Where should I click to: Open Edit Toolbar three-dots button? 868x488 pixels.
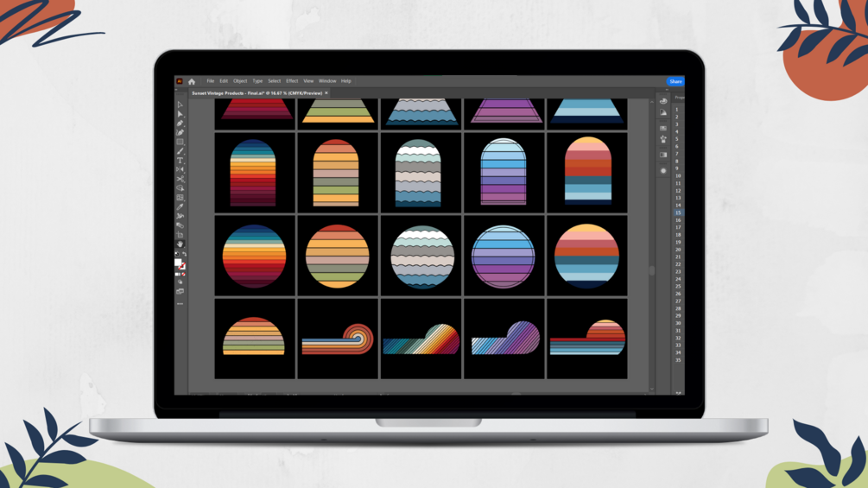pyautogui.click(x=180, y=304)
